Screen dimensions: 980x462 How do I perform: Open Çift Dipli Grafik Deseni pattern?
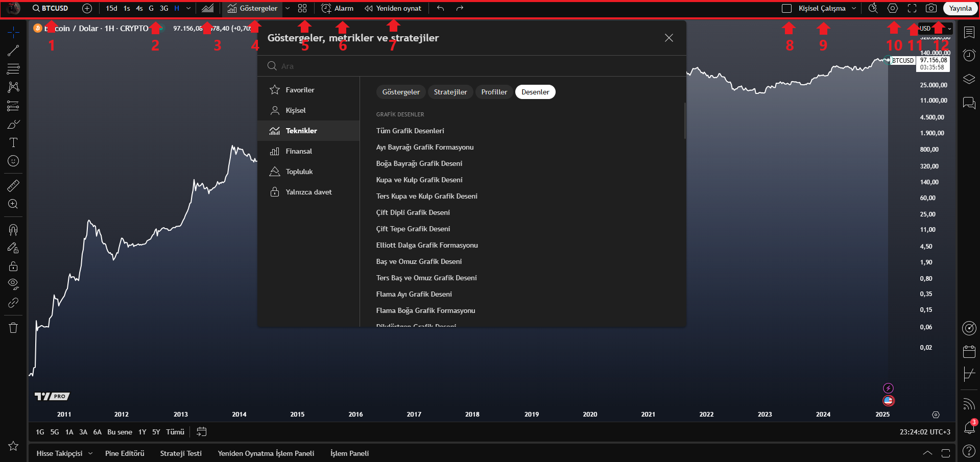[x=413, y=212]
